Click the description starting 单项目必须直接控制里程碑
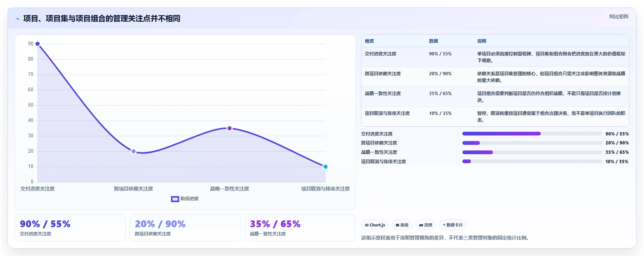Screen dimensions: 644x256 pyautogui.click(x=551, y=57)
